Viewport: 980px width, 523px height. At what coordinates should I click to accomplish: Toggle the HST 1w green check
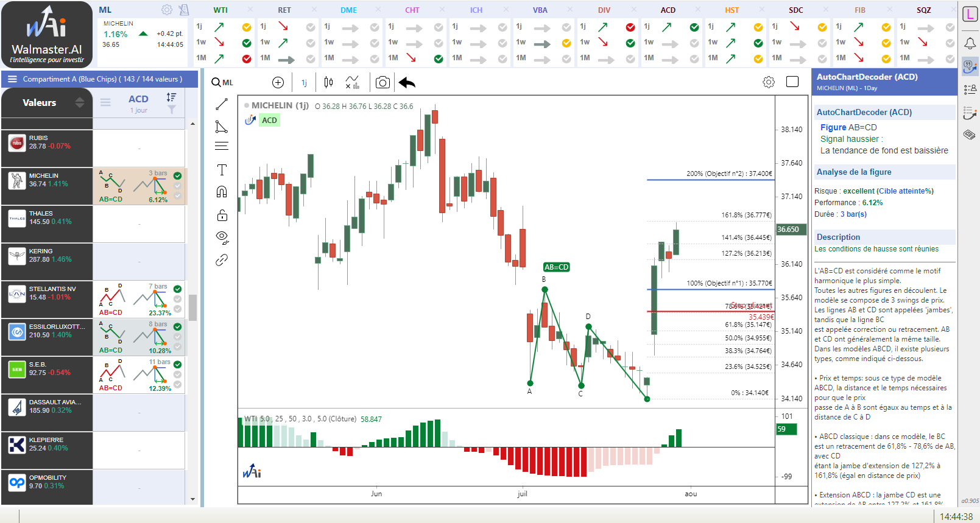point(758,43)
